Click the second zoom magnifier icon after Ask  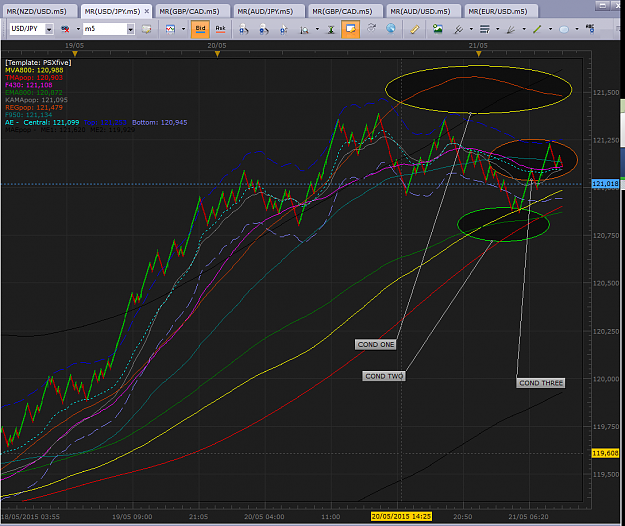(263, 29)
